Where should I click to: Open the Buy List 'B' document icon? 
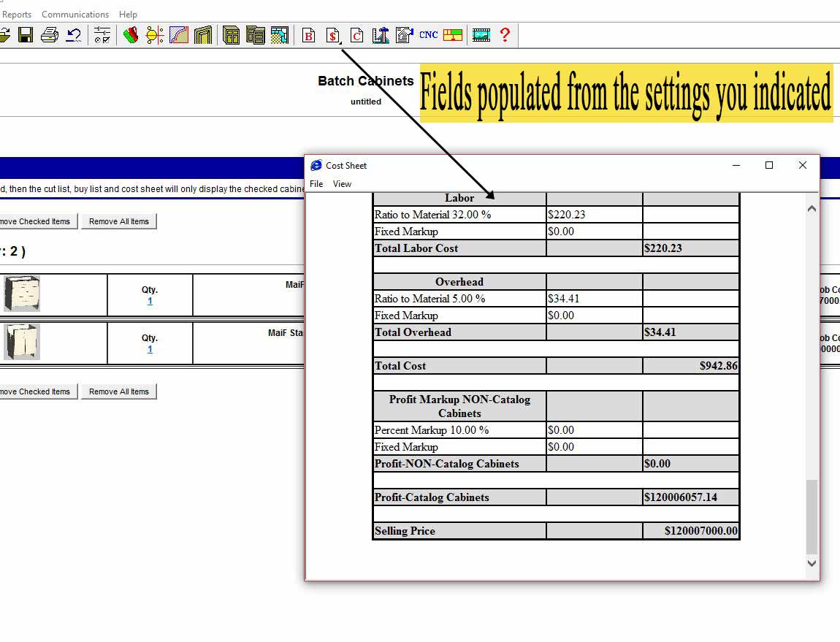click(309, 35)
